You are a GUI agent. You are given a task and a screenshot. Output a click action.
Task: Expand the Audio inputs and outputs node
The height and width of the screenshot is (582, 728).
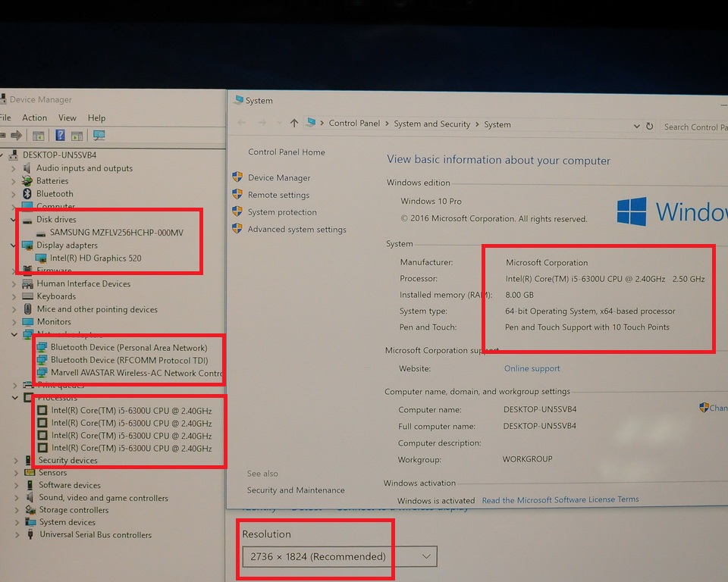[14, 168]
